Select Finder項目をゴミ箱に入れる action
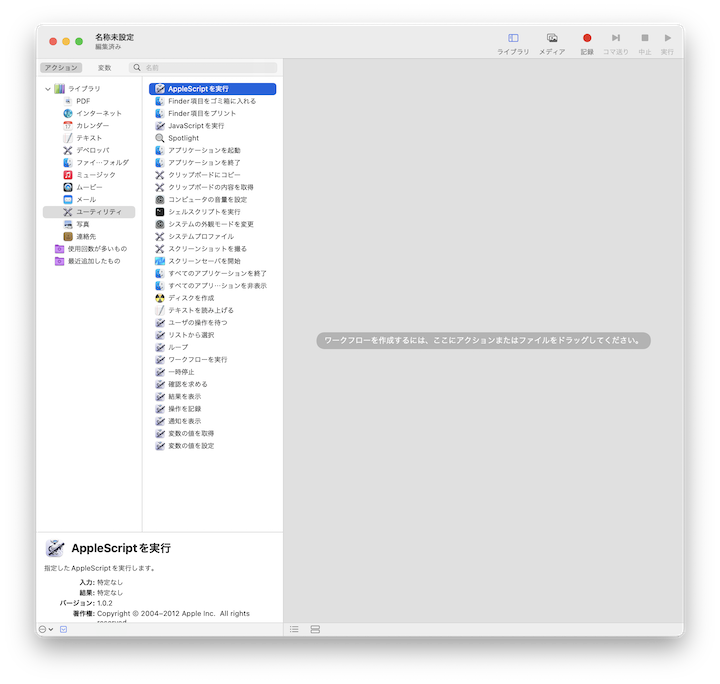This screenshot has width=720, height=684. point(213,101)
